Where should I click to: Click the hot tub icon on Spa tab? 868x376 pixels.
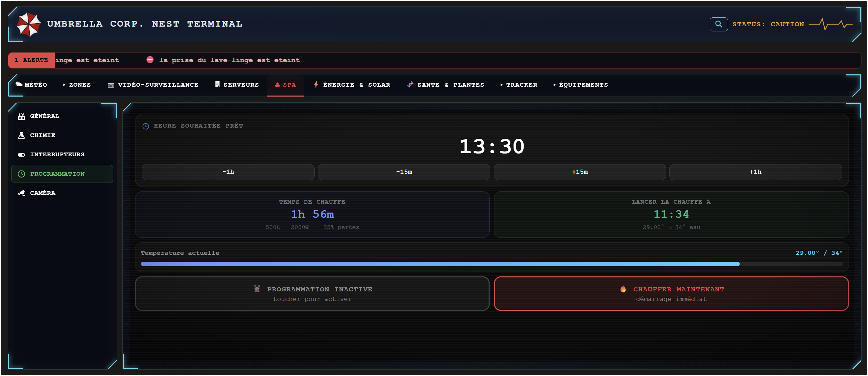[x=277, y=85]
